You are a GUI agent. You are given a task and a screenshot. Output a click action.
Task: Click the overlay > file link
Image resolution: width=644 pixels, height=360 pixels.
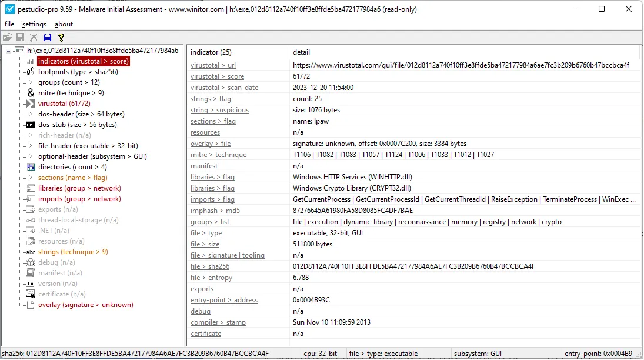211,144
